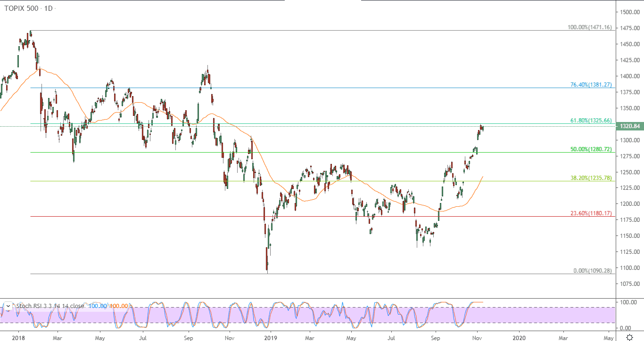Select the 50.00%(1280.72) Fibonacci label
The height and width of the screenshot is (341, 644).
click(x=591, y=149)
